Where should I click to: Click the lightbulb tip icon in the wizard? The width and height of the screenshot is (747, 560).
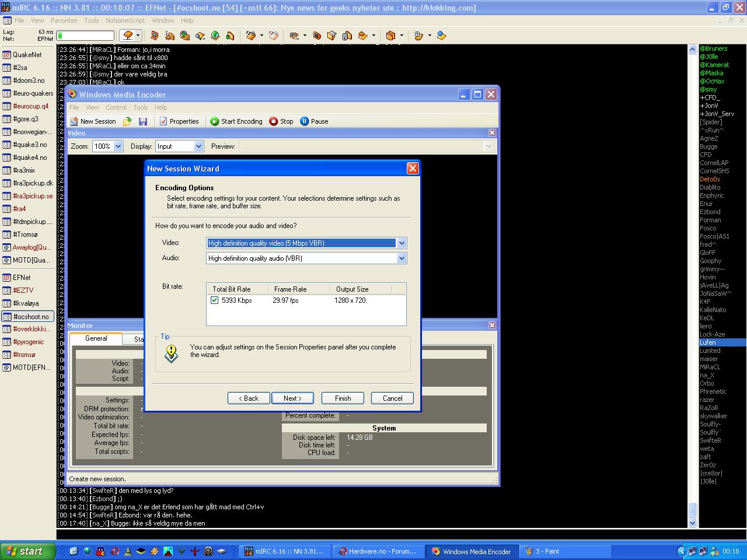(x=171, y=353)
